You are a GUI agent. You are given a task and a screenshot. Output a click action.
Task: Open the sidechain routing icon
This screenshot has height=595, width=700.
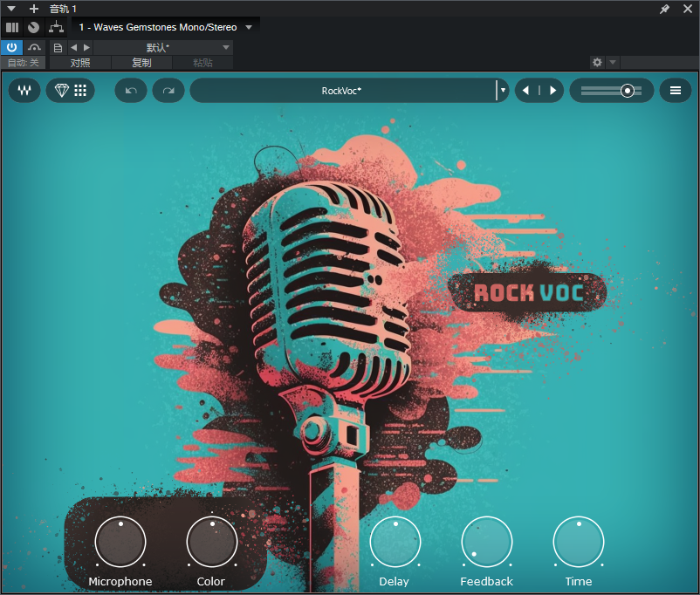pos(56,27)
